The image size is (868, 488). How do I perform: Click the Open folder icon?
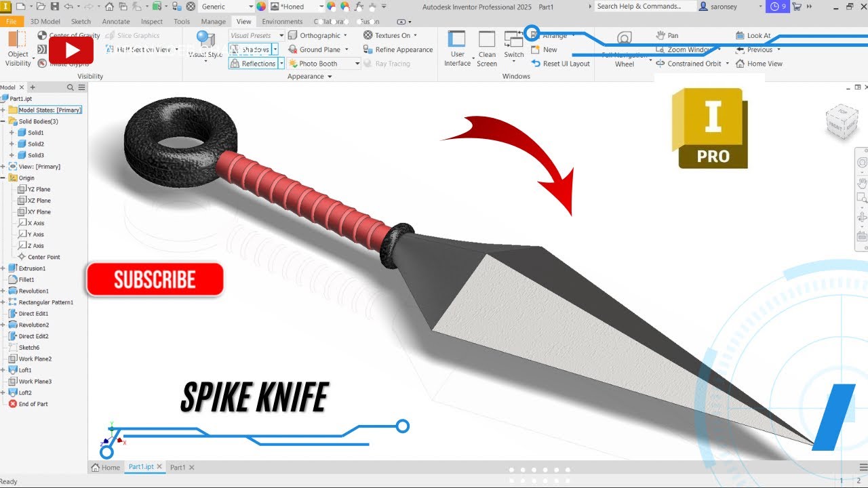41,6
